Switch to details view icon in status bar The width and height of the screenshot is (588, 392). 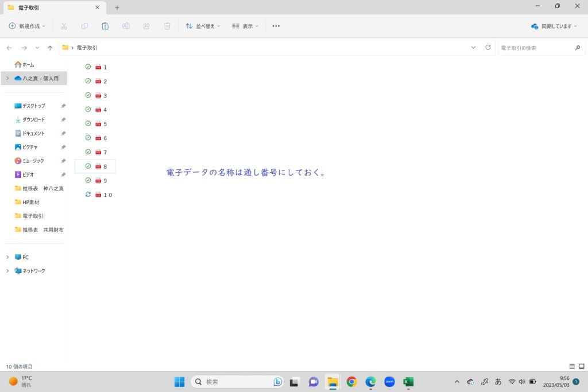pos(572,366)
